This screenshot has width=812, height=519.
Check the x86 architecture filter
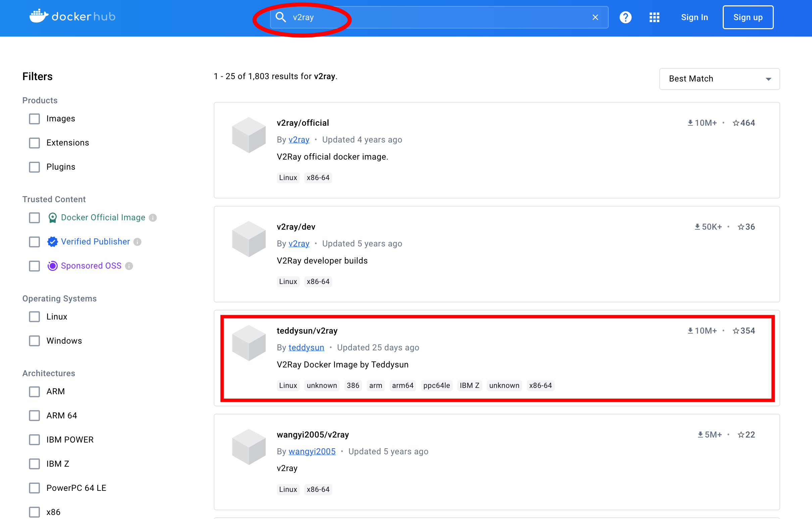[x=35, y=513]
